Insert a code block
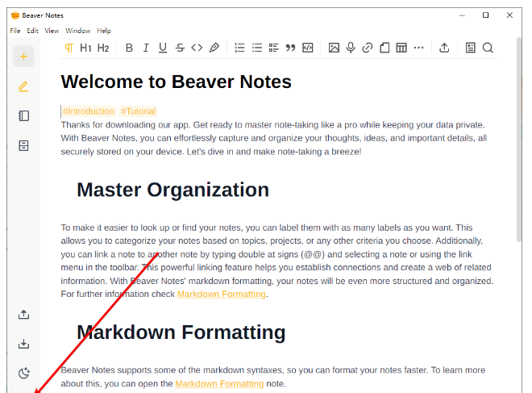 coord(308,48)
